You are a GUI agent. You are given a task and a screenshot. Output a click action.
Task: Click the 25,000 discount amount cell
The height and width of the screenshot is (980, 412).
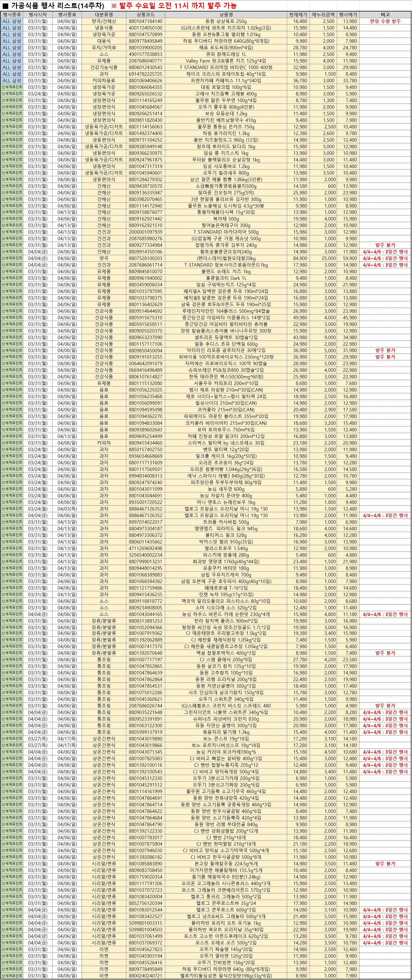click(x=323, y=258)
